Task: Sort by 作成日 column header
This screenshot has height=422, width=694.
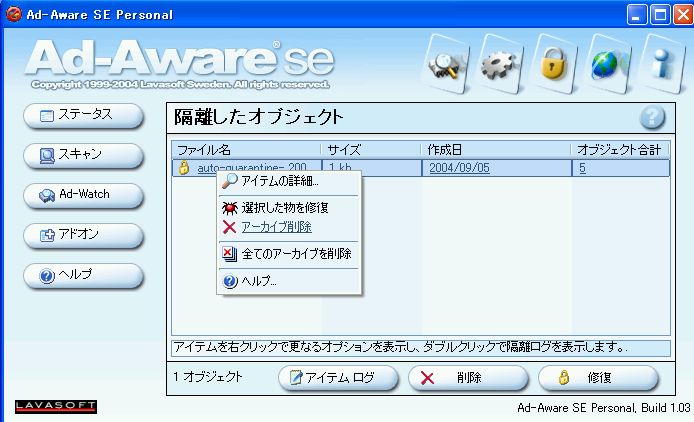Action: click(496, 150)
